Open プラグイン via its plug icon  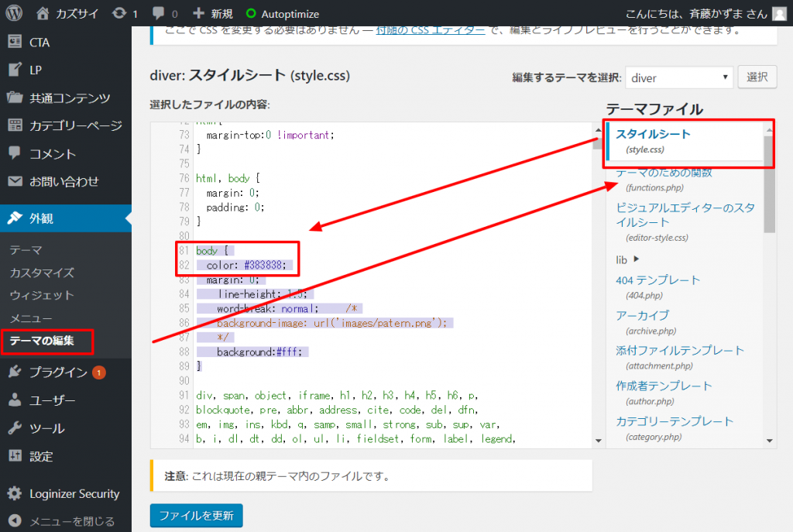point(16,372)
